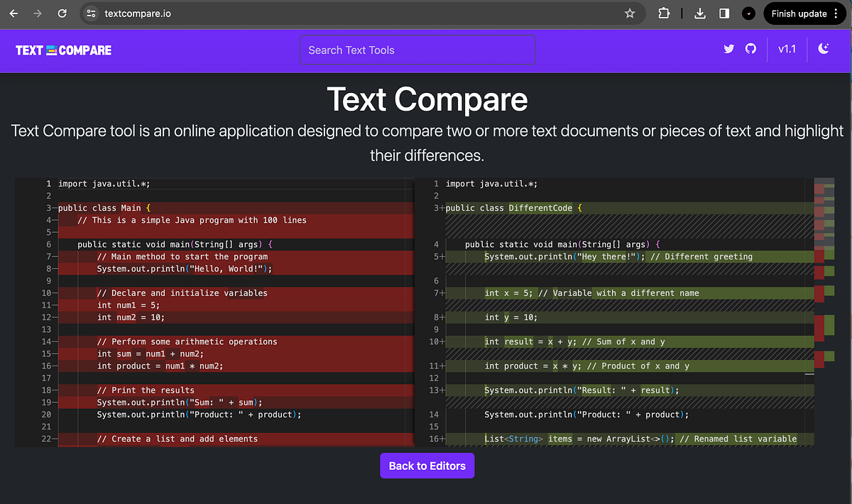The width and height of the screenshot is (852, 504).
Task: Refresh the page using the reload icon
Action: point(62,13)
